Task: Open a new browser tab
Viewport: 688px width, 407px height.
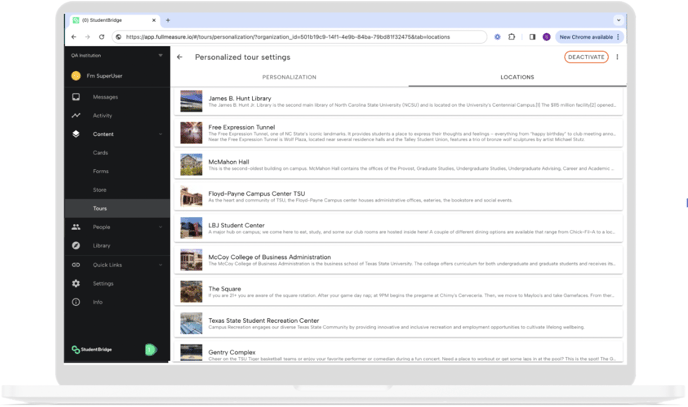Action: pos(168,20)
